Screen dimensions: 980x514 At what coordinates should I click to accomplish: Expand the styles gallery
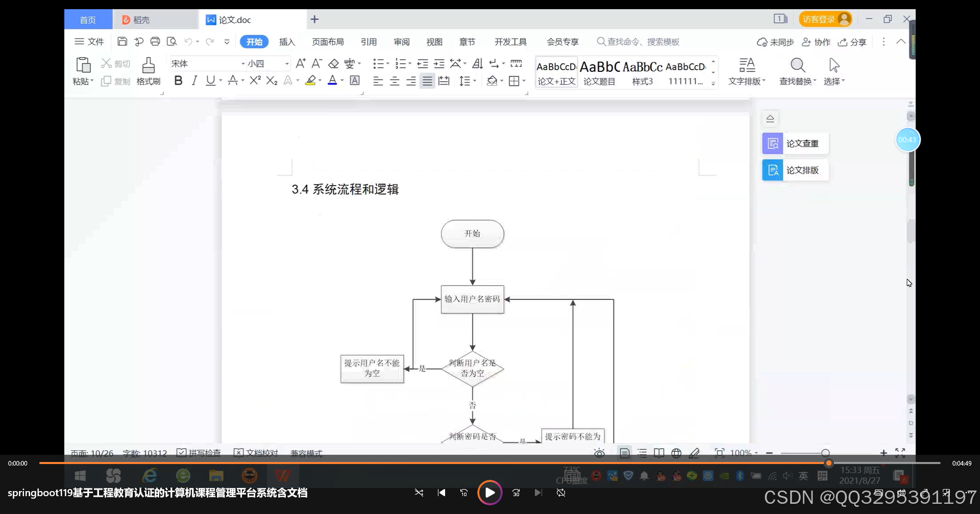713,84
